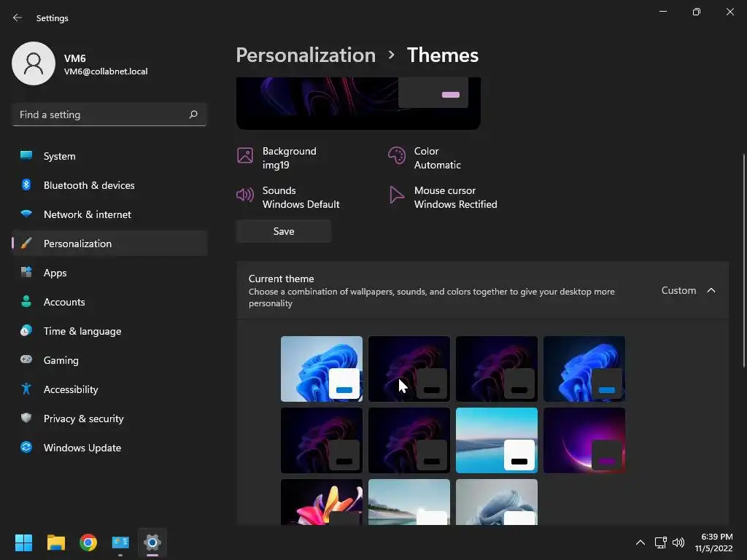
Task: Open Accessibility settings category
Action: coord(109,389)
